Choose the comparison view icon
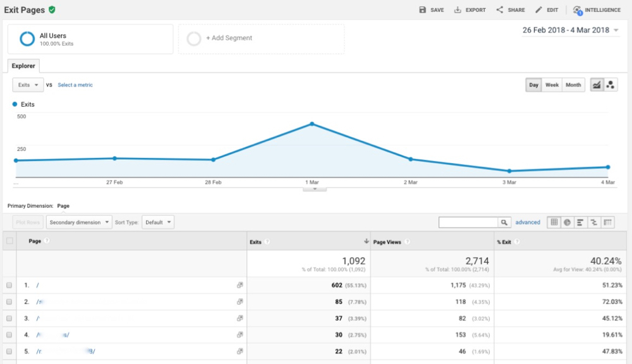 click(594, 222)
